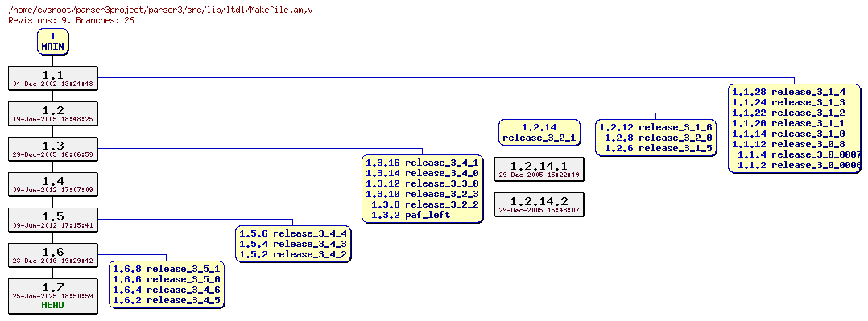Select revision 1.2 node

point(53,113)
